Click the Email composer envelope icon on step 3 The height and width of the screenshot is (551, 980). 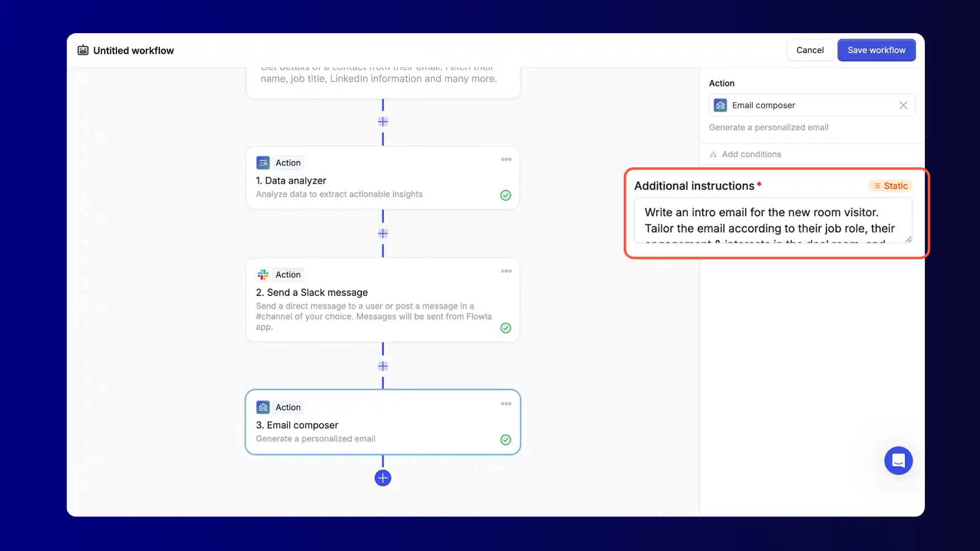263,407
